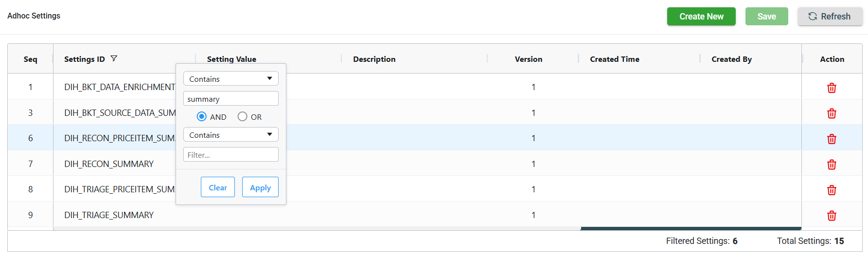The image size is (868, 259).
Task: Delete the row with Seq 1
Action: (832, 88)
